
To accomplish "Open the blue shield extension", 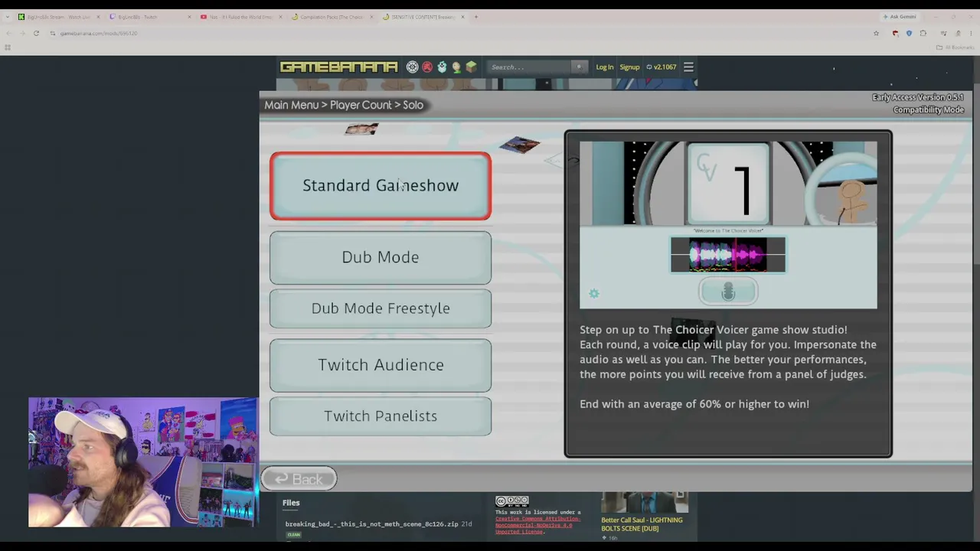I will (x=909, y=34).
